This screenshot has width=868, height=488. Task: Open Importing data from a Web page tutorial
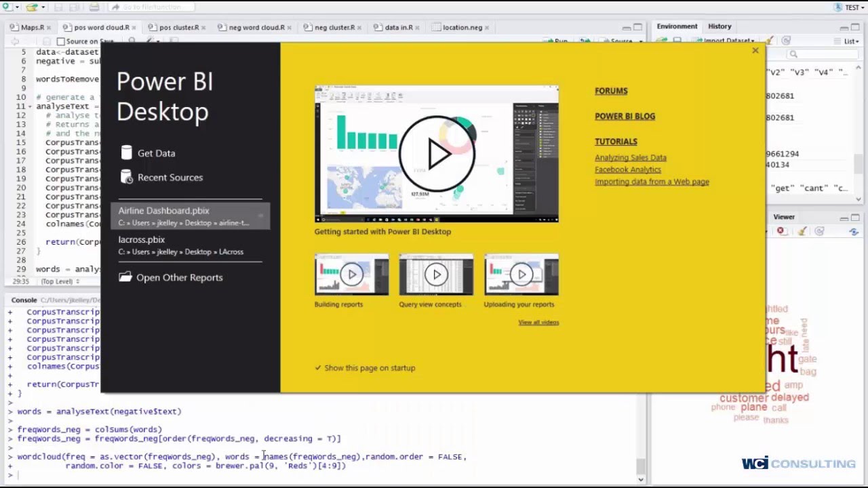click(x=652, y=182)
